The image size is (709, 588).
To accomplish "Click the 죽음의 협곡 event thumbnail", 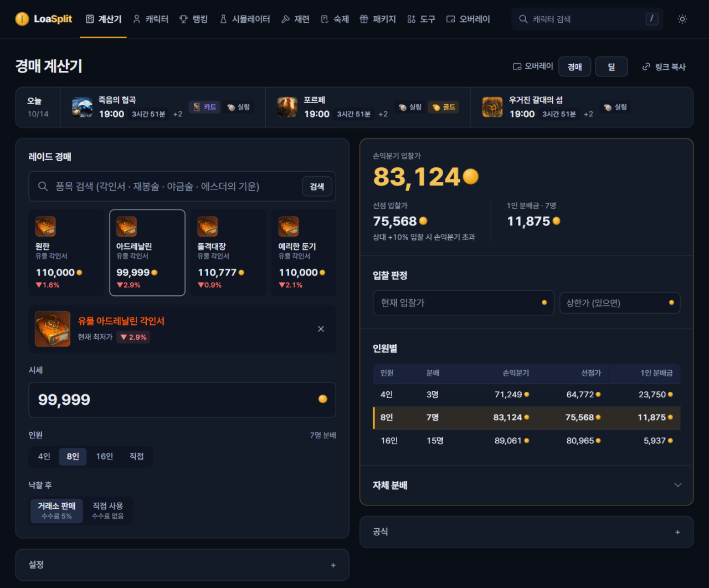I will (82, 107).
